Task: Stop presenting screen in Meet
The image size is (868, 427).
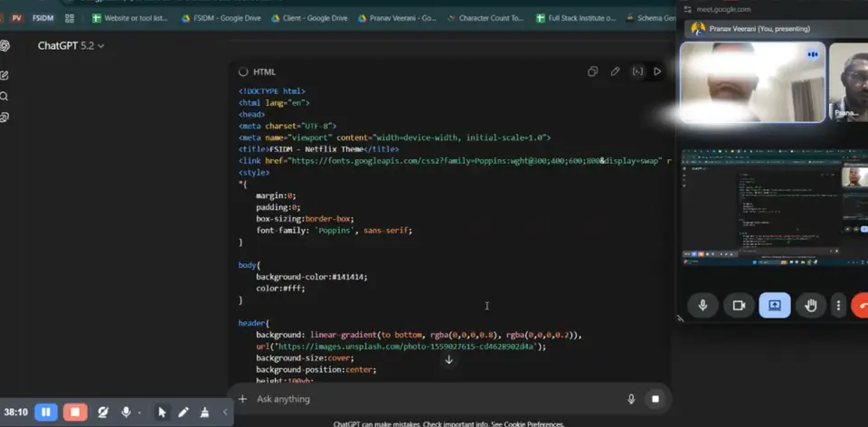Action: click(775, 305)
